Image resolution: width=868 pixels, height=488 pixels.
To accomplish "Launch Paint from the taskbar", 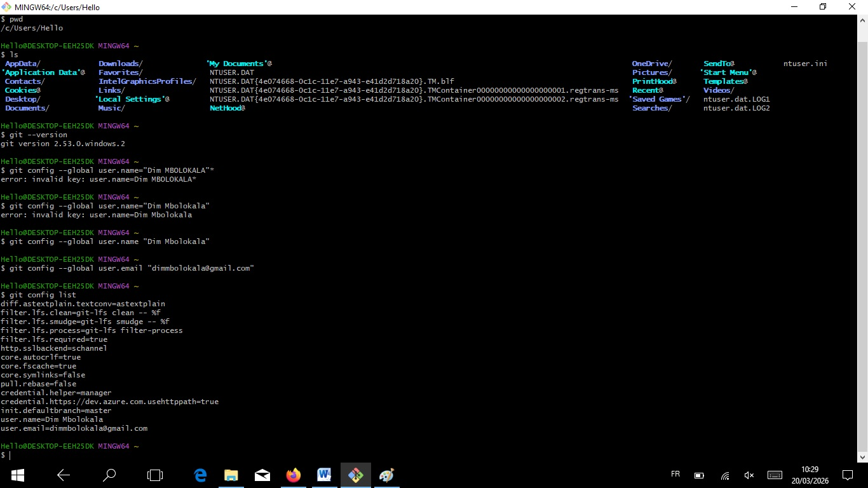I will [386, 475].
